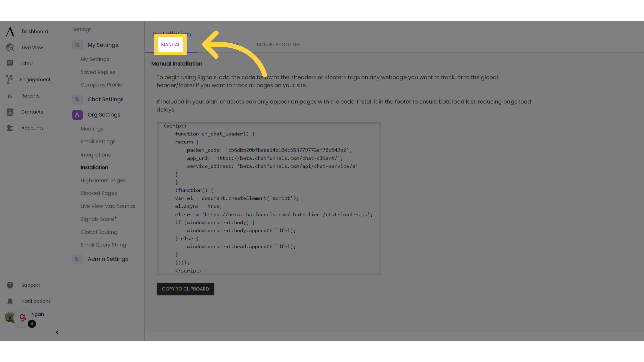Select the MANUAL installation tab
Viewport: 644px width, 362px height.
click(170, 44)
